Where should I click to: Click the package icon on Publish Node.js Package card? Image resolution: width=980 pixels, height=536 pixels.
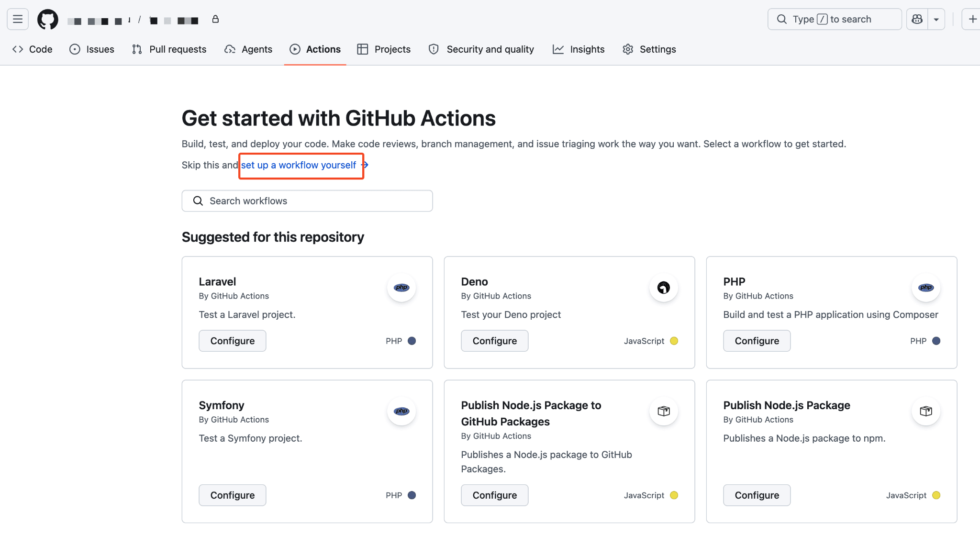pos(925,411)
